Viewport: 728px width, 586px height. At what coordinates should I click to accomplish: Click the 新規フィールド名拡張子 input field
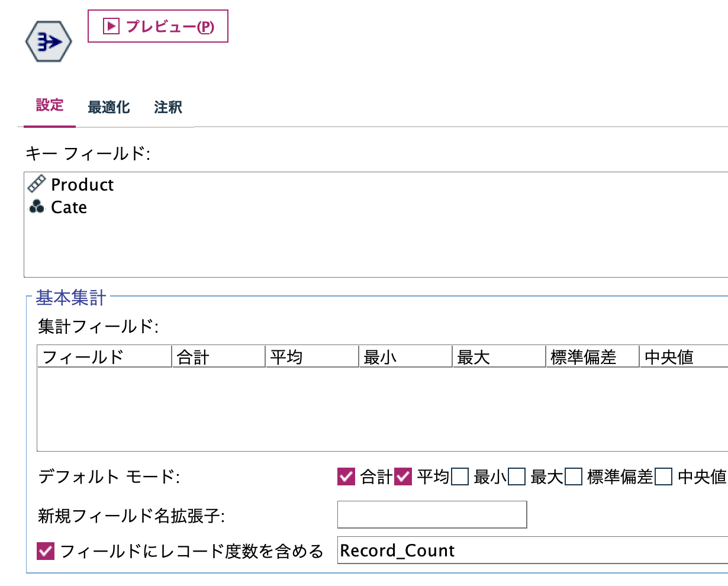(x=432, y=514)
